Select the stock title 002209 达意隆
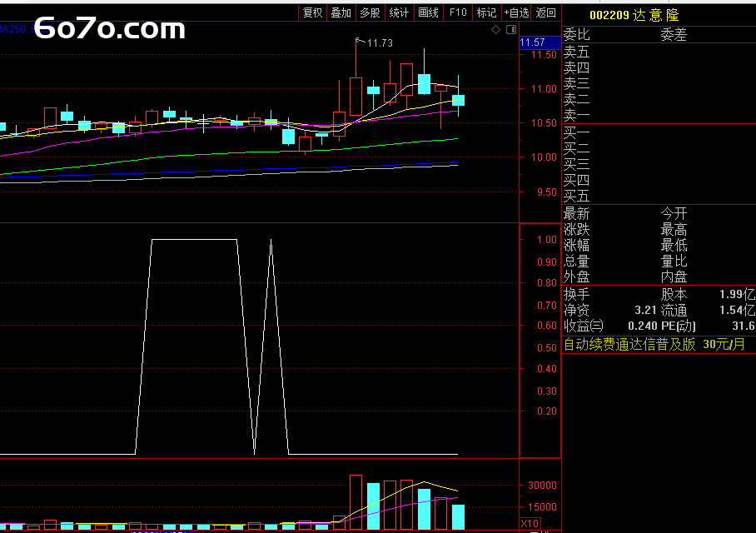Screen dimensions: 756x533 coord(634,15)
